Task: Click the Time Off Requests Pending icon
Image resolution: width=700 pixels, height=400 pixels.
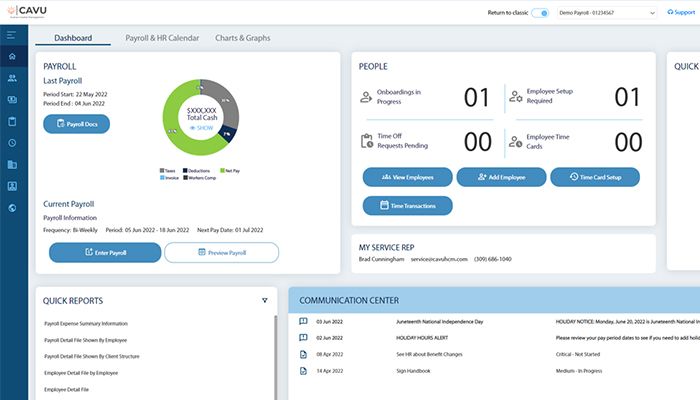Action: 367,141
